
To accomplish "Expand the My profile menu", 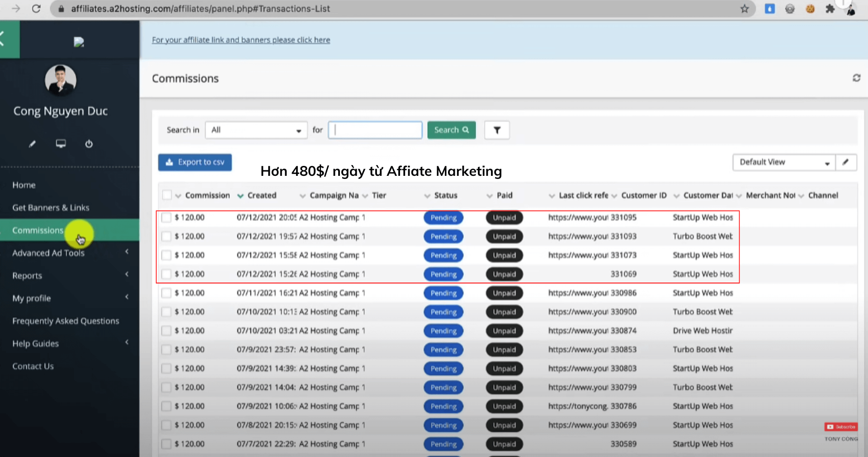I will click(70, 298).
